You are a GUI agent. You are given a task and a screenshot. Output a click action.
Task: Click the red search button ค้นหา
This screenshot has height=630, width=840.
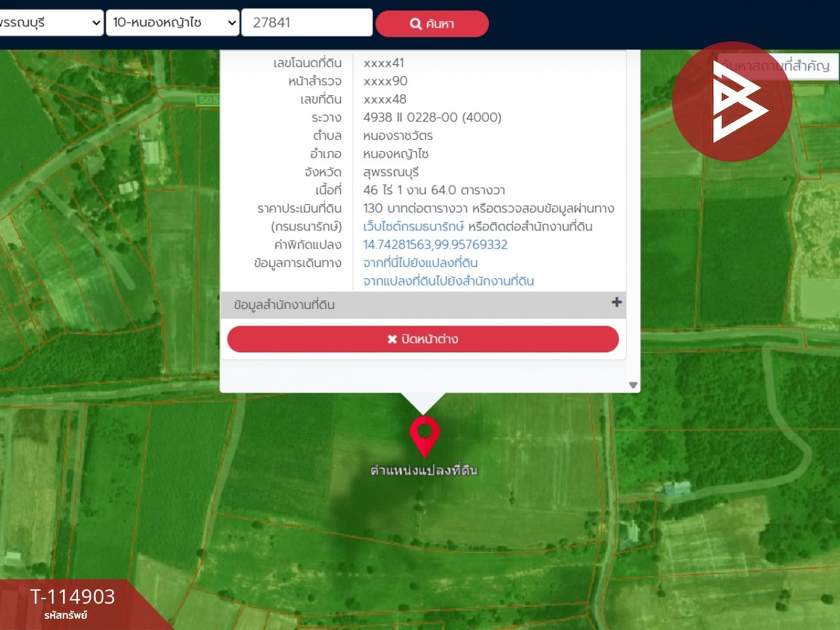432,24
